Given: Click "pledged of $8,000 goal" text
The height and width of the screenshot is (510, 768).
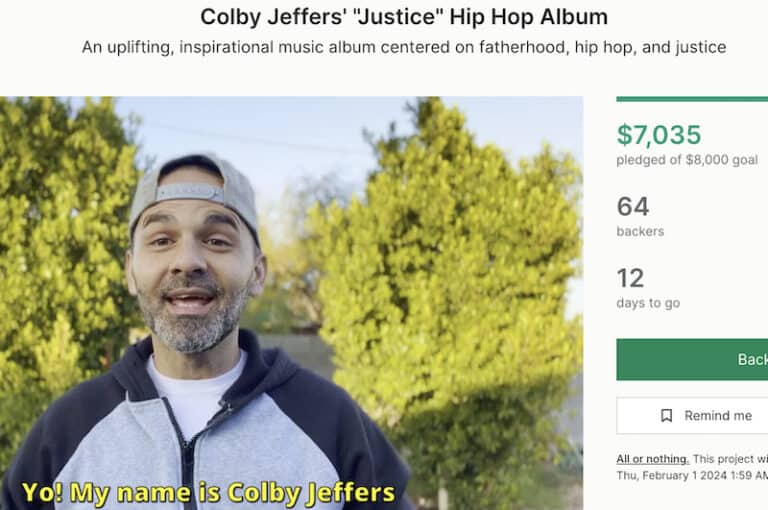Looking at the screenshot, I should click(687, 160).
